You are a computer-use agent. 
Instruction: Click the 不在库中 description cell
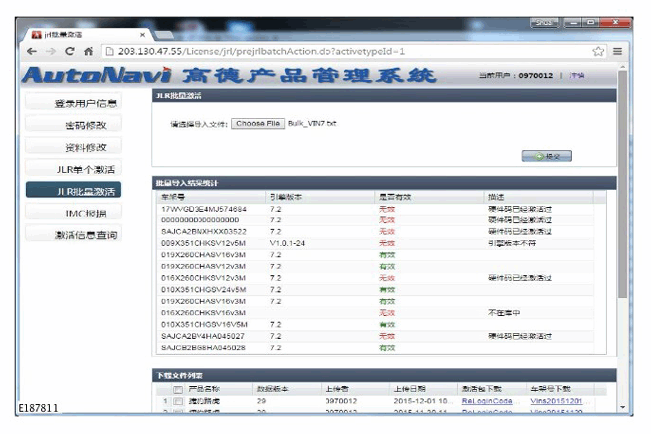(x=504, y=313)
